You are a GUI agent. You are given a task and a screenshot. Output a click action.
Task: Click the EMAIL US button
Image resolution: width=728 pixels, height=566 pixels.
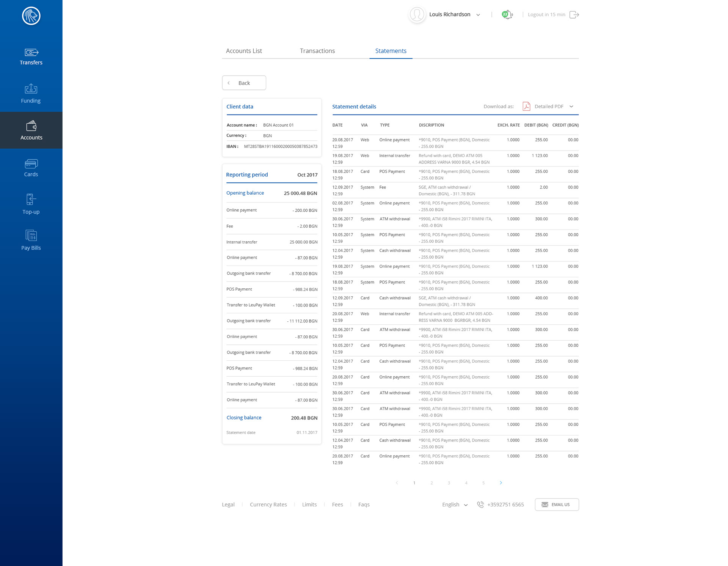click(x=557, y=505)
